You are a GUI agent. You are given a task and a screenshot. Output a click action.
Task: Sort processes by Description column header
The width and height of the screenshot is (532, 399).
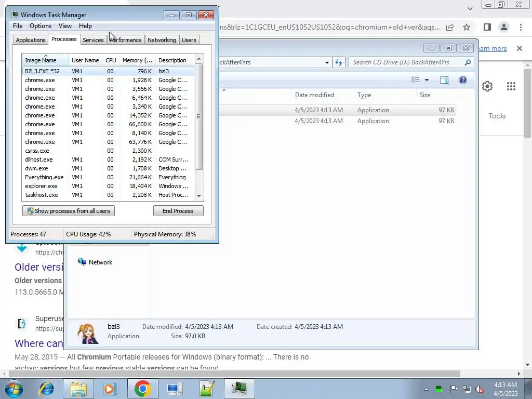click(175, 60)
